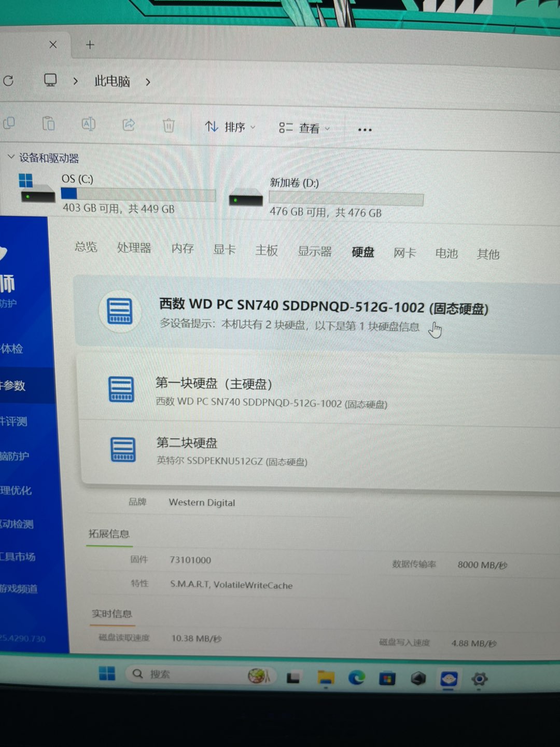This screenshot has height=747, width=560.
Task: Click the 拓展信息 section heading
Action: click(x=109, y=534)
